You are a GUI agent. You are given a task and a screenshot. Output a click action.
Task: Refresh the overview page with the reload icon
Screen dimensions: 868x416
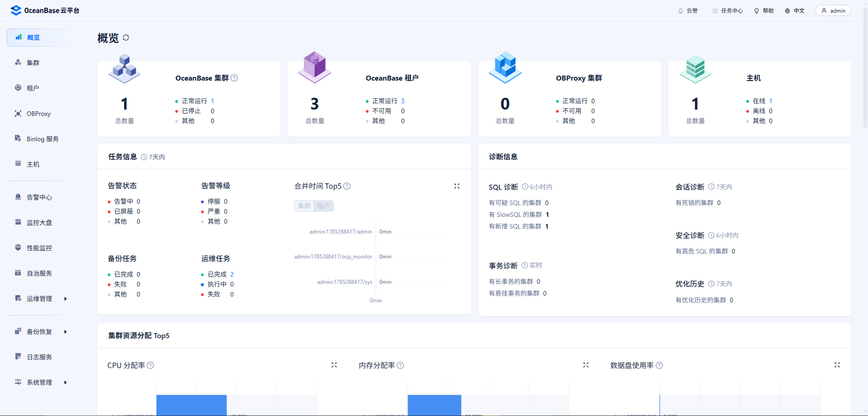(x=126, y=38)
